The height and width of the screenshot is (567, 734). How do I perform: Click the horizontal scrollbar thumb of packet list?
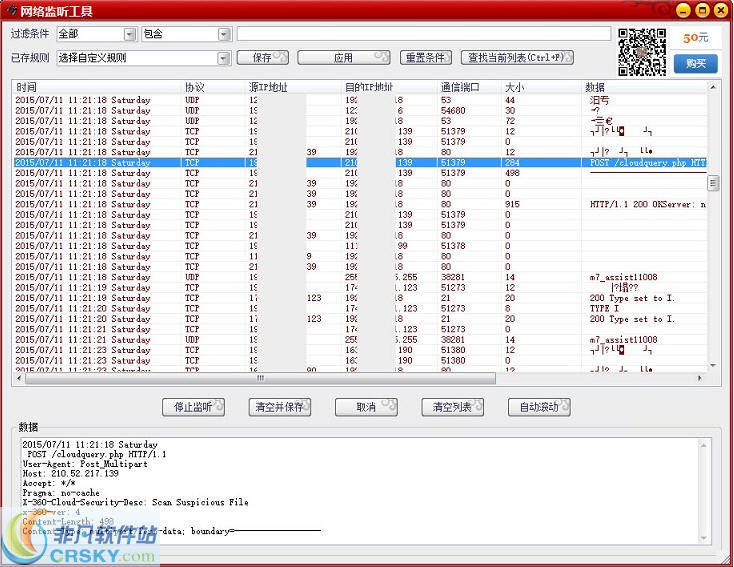click(x=260, y=378)
